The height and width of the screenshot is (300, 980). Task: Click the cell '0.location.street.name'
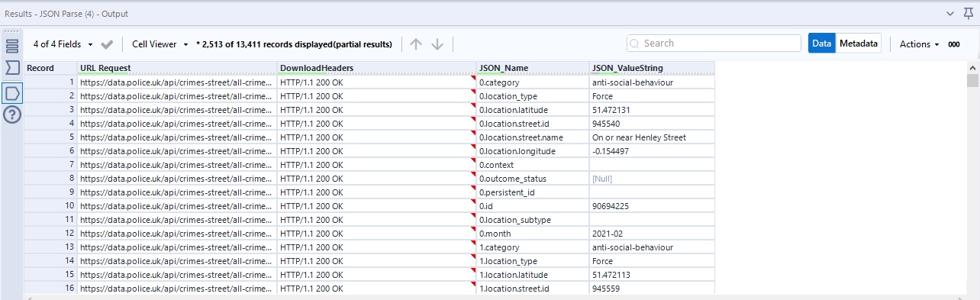[533, 137]
